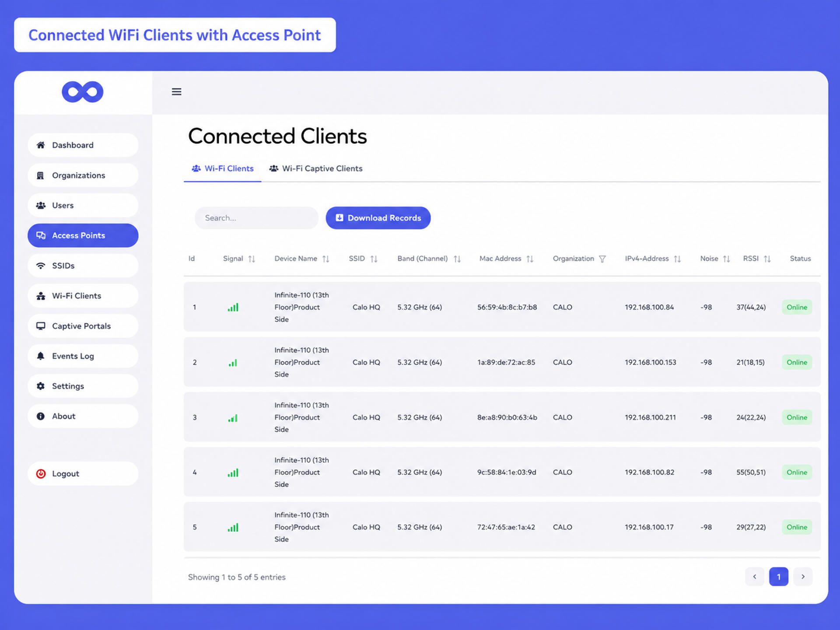Go to the next page arrow
This screenshot has width=840, height=630.
[x=803, y=577]
